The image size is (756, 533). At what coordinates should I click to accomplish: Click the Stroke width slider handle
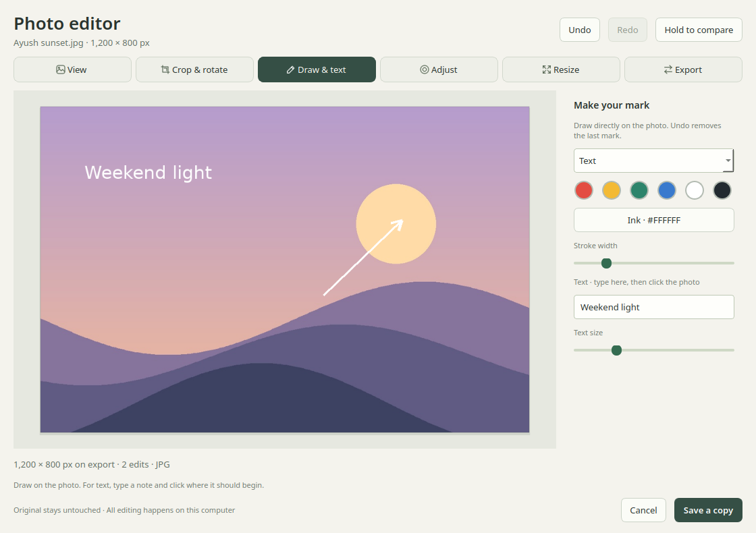[607, 263]
